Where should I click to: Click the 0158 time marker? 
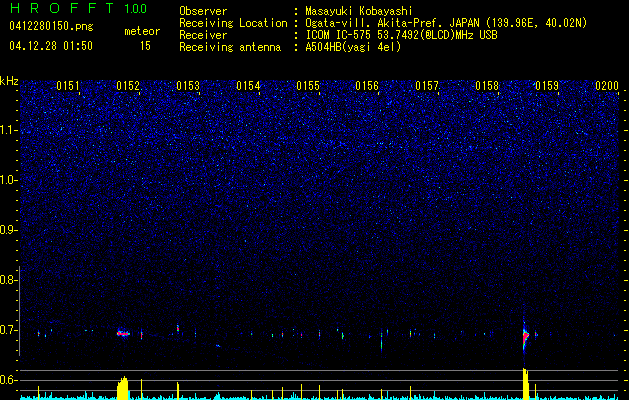pyautogui.click(x=487, y=86)
